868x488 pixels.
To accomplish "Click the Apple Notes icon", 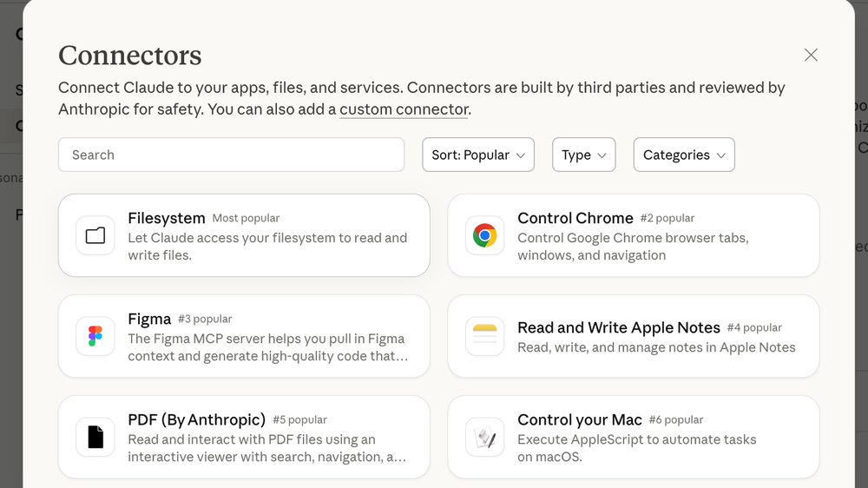I will point(485,336).
